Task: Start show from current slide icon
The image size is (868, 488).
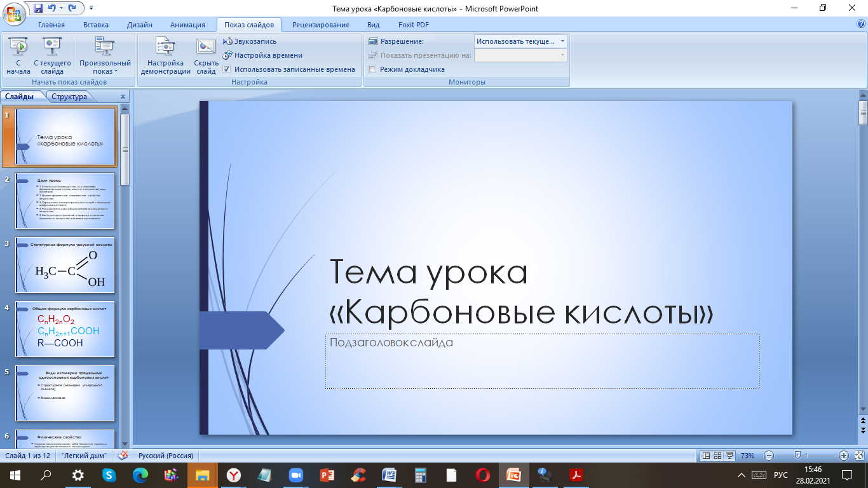Action: tap(52, 46)
